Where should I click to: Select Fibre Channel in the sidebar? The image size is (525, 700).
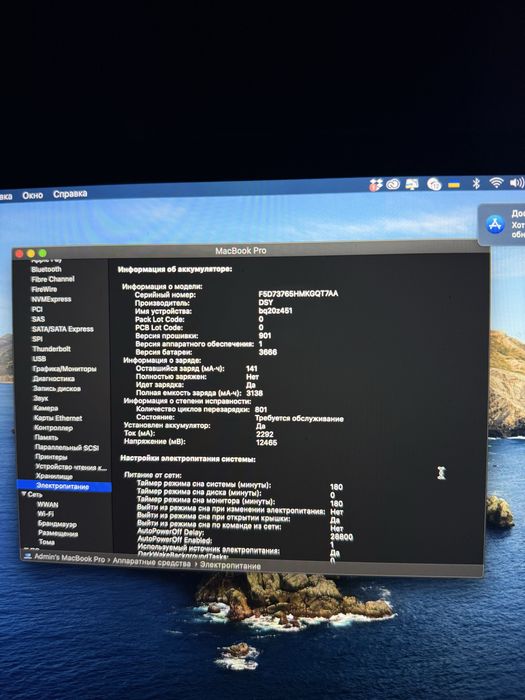[x=53, y=279]
